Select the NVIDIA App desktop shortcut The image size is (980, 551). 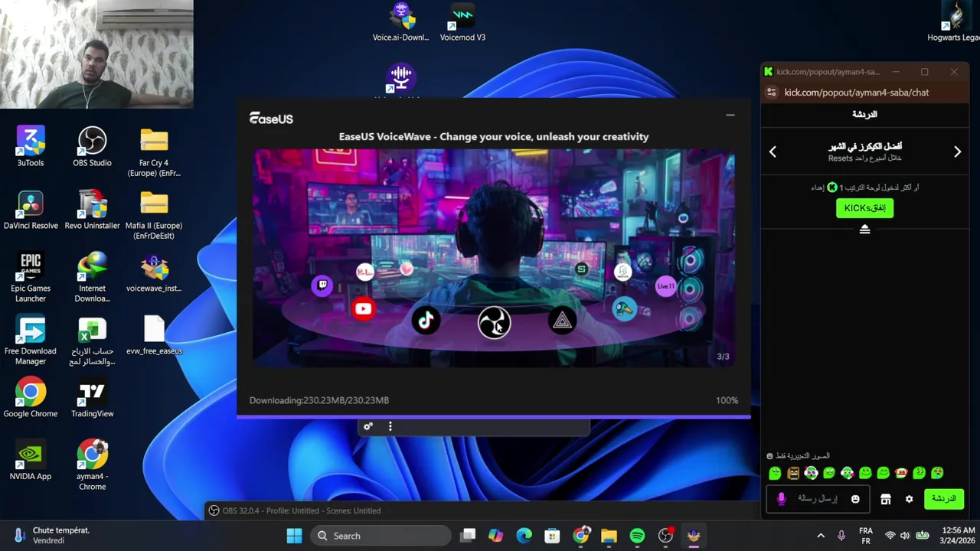coord(31,460)
